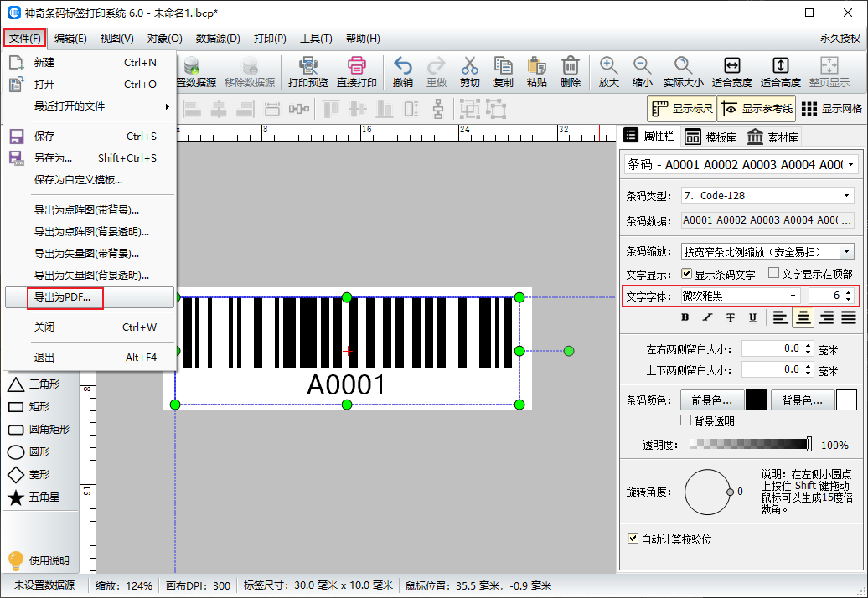868x598 pixels.
Task: Apply bold to barcode text
Action: point(685,317)
